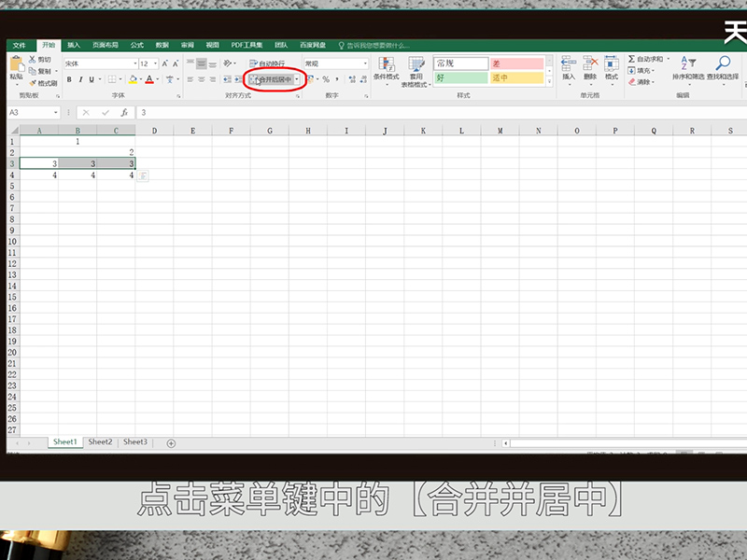
Task: Toggle Italic formatting
Action: point(80,79)
